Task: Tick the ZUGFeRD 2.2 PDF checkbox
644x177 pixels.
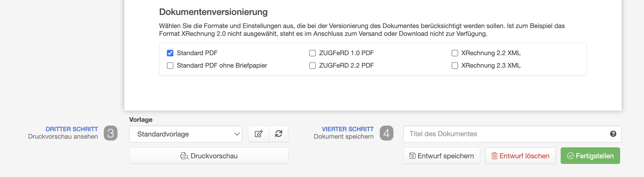Action: (x=312, y=65)
